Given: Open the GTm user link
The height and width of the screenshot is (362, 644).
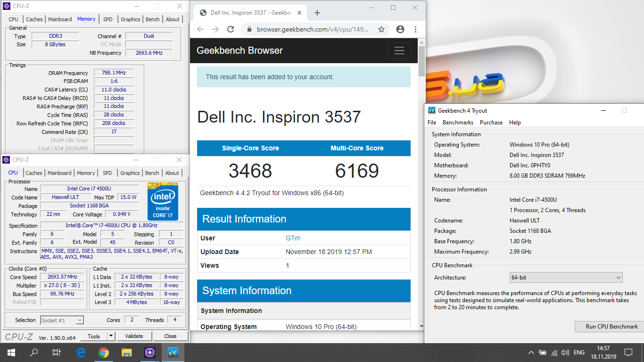Looking at the screenshot, I should [x=293, y=238].
